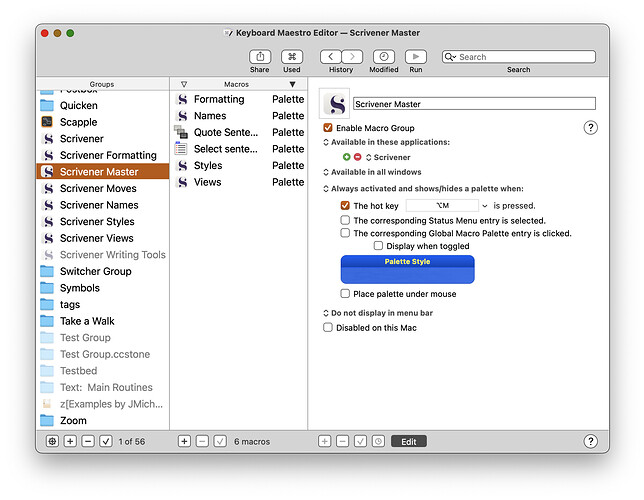Delete selected group with minus button
The image size is (644, 500).
pos(88,441)
